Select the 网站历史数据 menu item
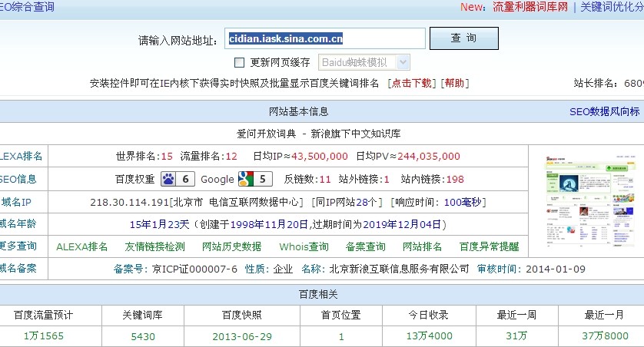The height and width of the screenshot is (347, 644). point(231,246)
